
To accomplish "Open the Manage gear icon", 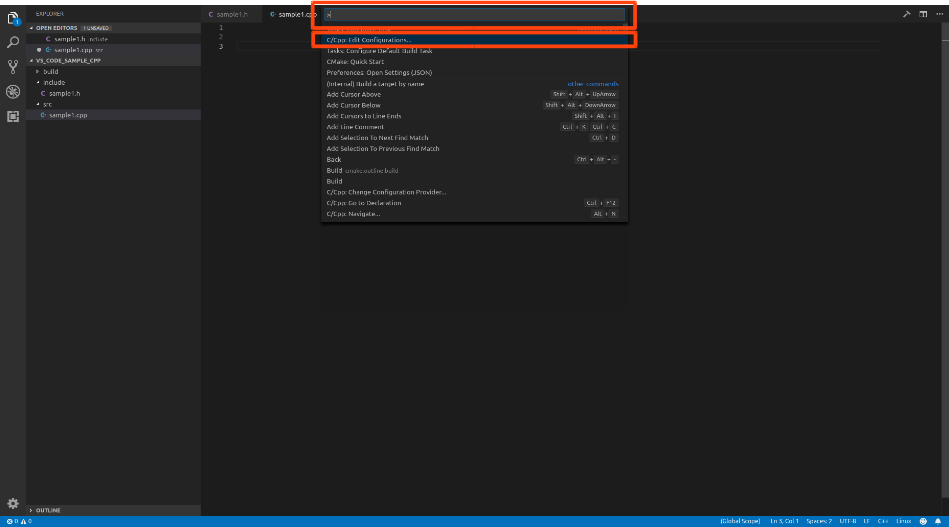I will tap(13, 503).
